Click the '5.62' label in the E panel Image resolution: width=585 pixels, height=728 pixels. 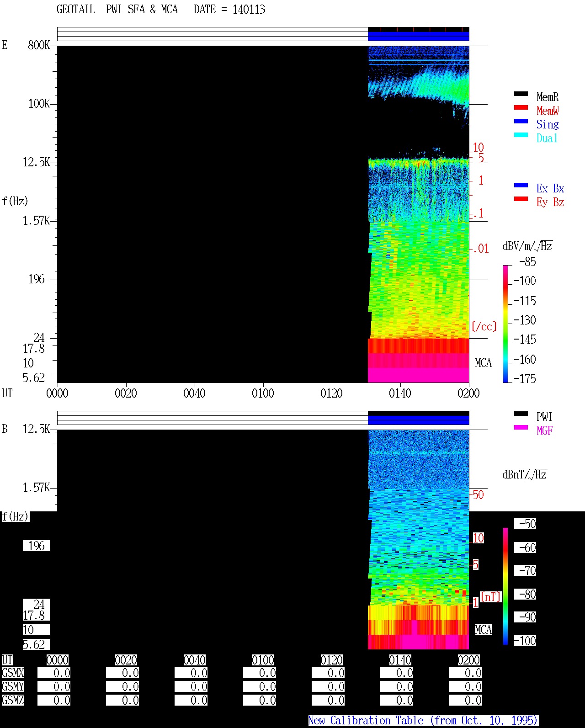click(34, 378)
